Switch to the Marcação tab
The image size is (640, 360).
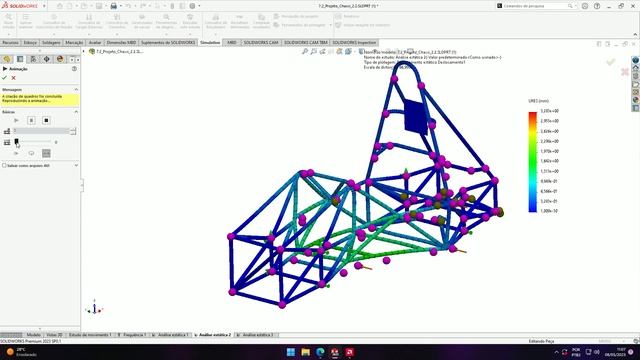[x=74, y=42]
